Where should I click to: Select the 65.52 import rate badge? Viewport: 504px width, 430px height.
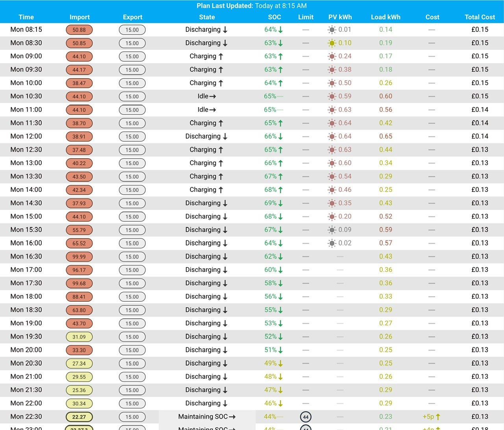pyautogui.click(x=79, y=244)
